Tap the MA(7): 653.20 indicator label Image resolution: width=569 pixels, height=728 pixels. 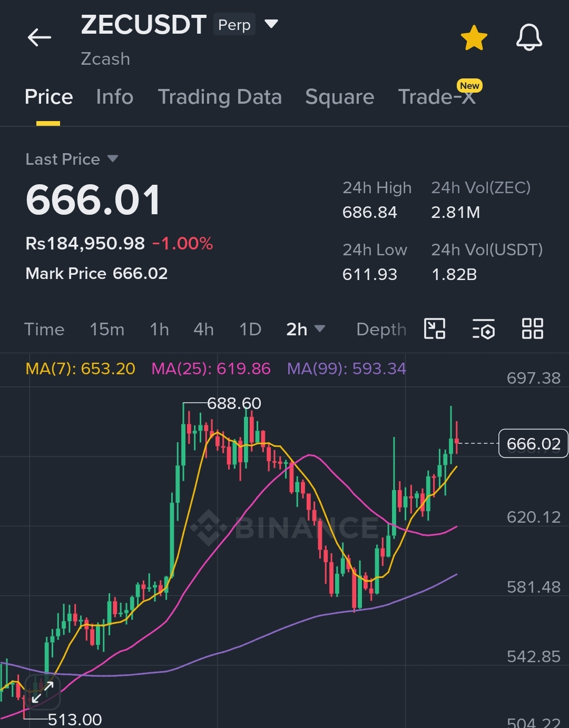(x=81, y=368)
